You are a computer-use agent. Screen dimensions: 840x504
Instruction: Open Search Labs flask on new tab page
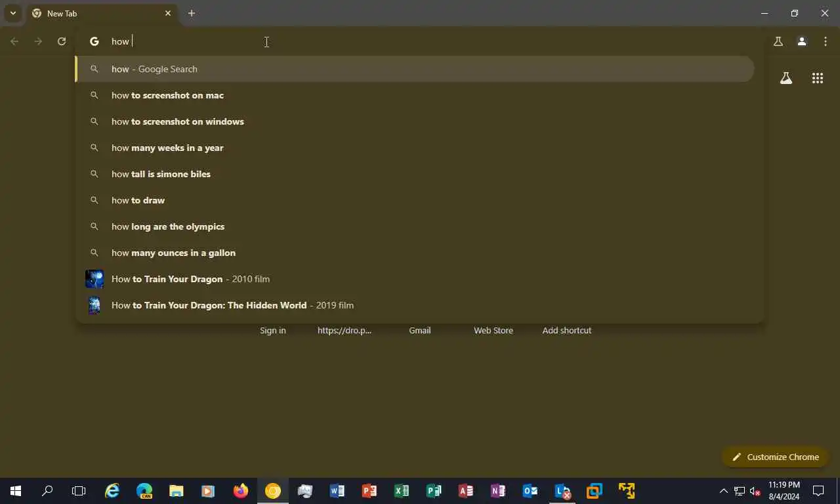coord(786,78)
